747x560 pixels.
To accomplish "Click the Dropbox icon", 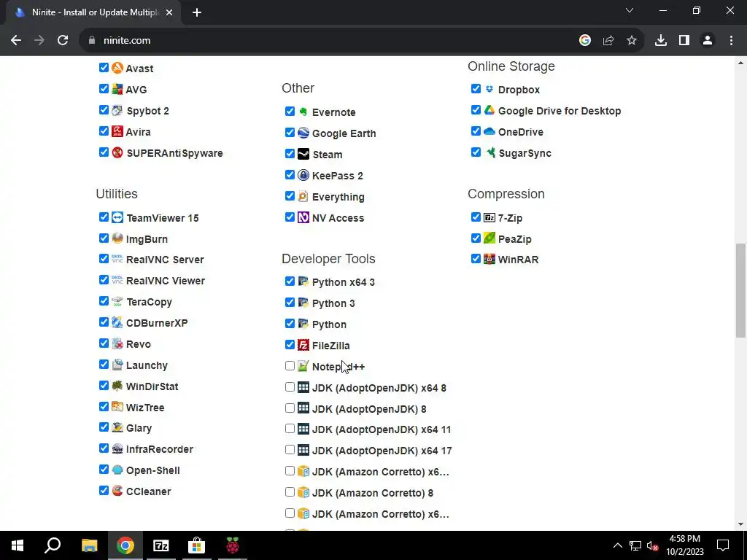I will [x=489, y=89].
